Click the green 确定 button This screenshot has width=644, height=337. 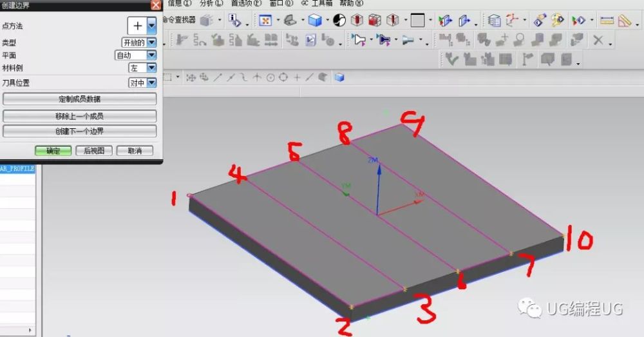(53, 151)
